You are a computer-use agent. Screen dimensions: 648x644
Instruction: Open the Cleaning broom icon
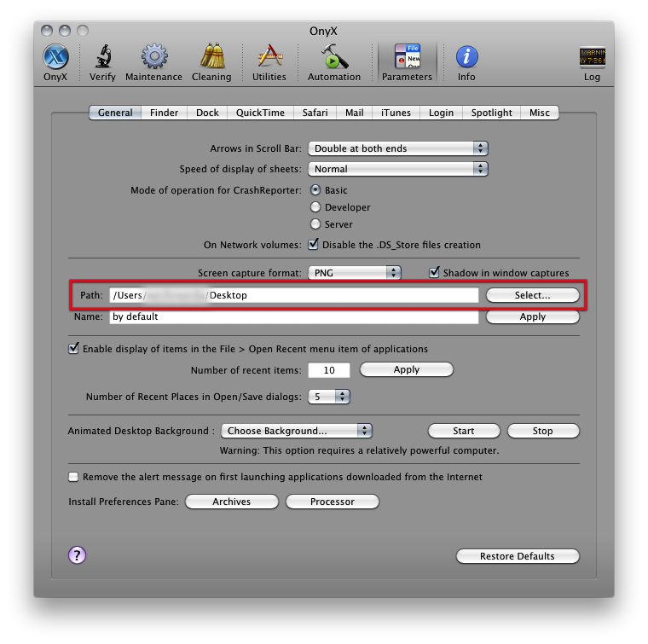click(212, 56)
